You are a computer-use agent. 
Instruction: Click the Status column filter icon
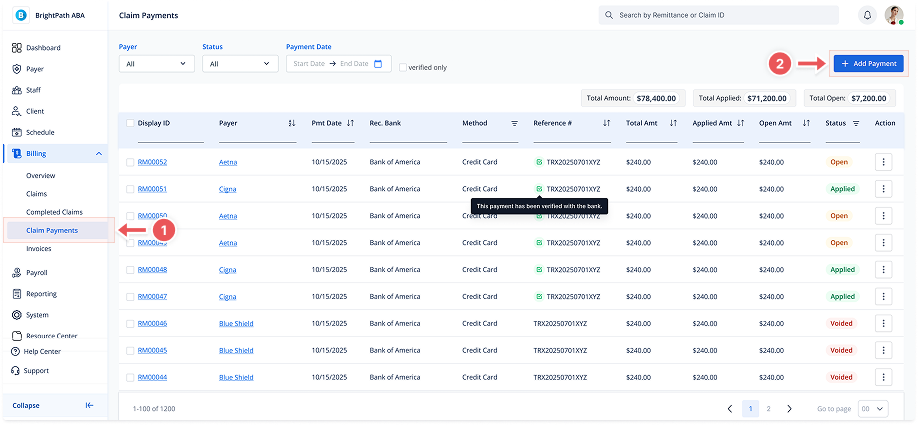pos(856,123)
